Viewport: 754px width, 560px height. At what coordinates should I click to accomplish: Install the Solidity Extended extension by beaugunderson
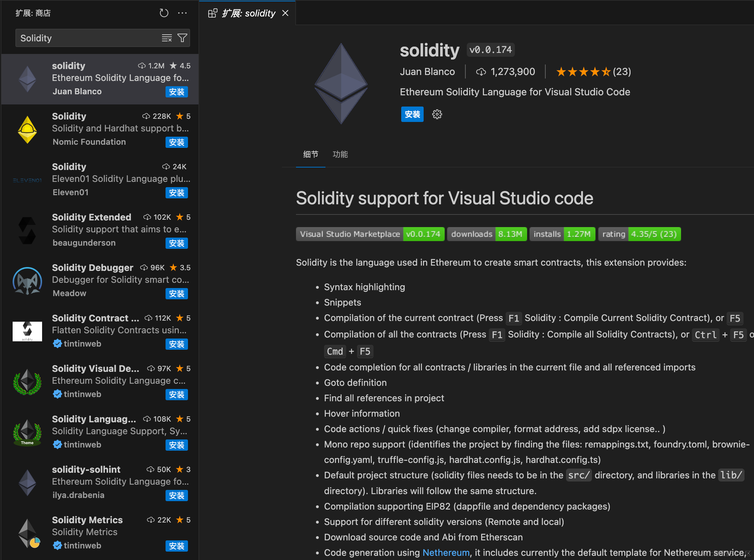tap(176, 243)
